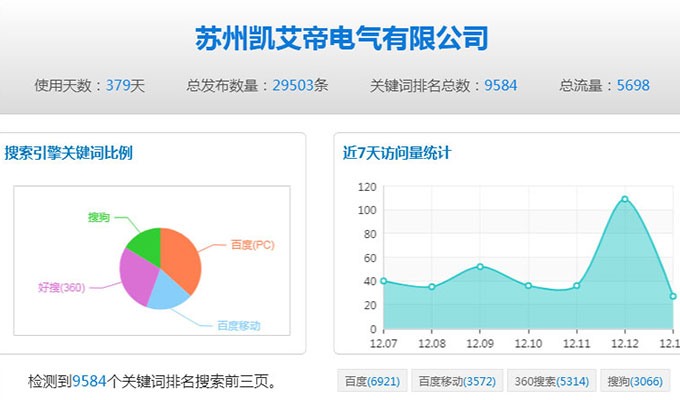Click the 12.10 data point on chart
The height and width of the screenshot is (400, 680).
coord(528,285)
